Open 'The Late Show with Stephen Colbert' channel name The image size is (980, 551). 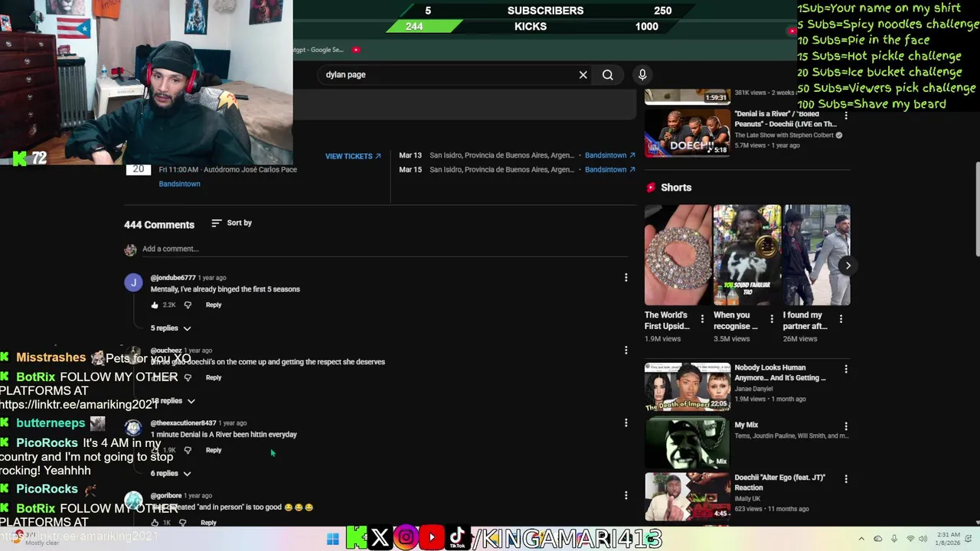(784, 135)
